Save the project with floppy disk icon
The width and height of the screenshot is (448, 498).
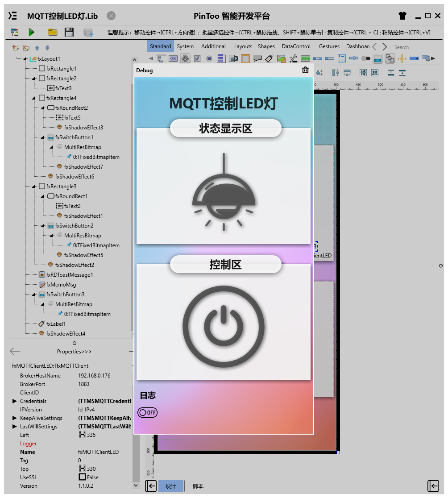pos(69,32)
